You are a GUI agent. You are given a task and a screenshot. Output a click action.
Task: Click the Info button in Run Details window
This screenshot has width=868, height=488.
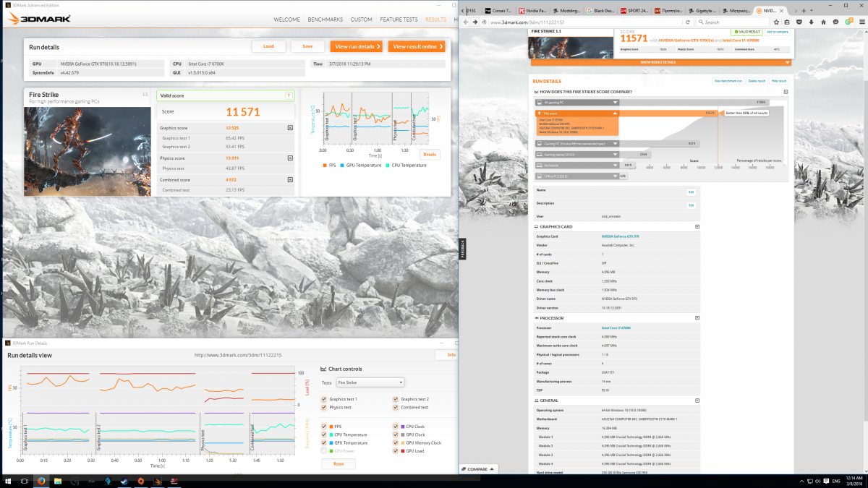point(446,355)
